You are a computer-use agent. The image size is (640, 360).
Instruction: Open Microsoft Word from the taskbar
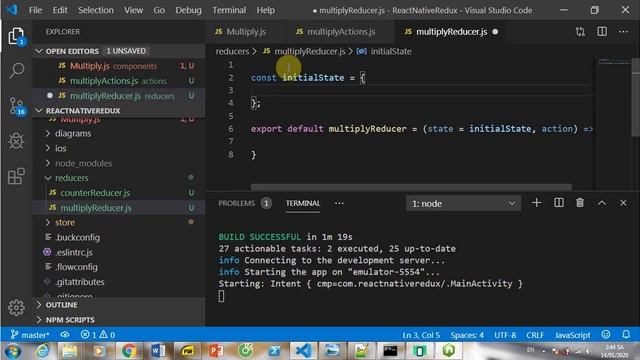point(158,351)
